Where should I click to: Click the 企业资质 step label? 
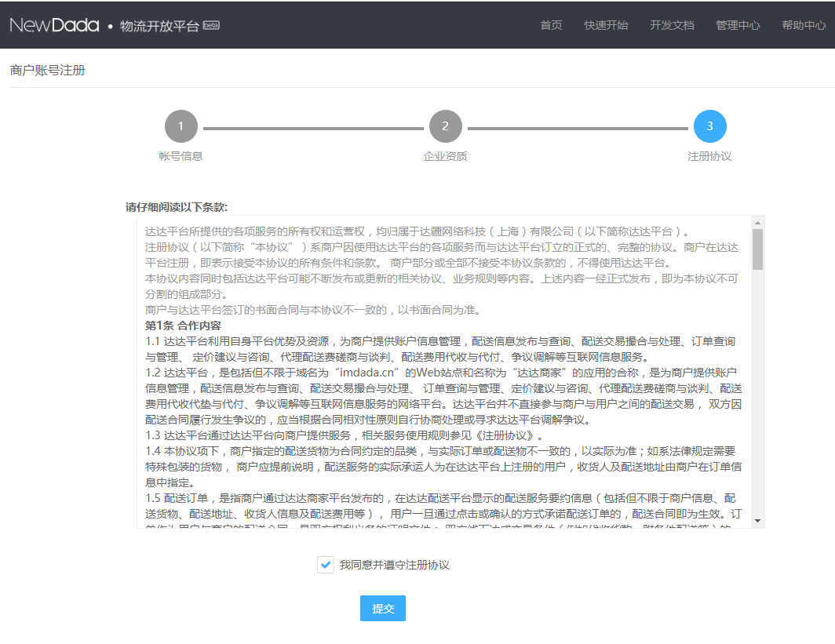[445, 156]
